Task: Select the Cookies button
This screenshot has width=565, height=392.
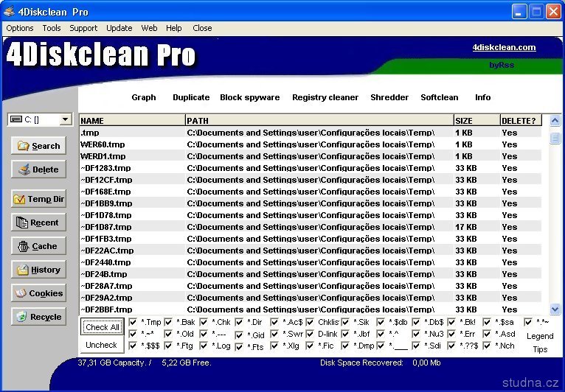Action: 38,293
